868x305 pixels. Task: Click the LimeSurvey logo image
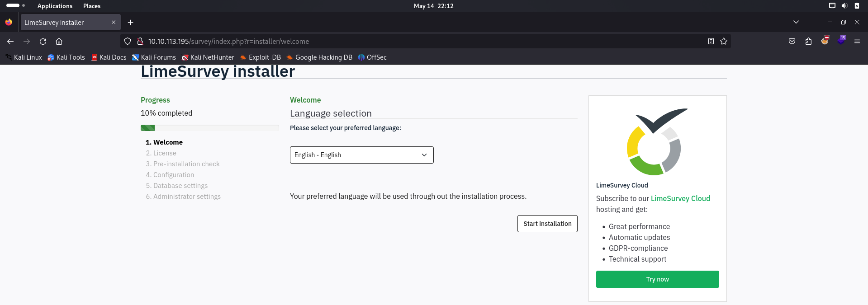click(x=657, y=142)
